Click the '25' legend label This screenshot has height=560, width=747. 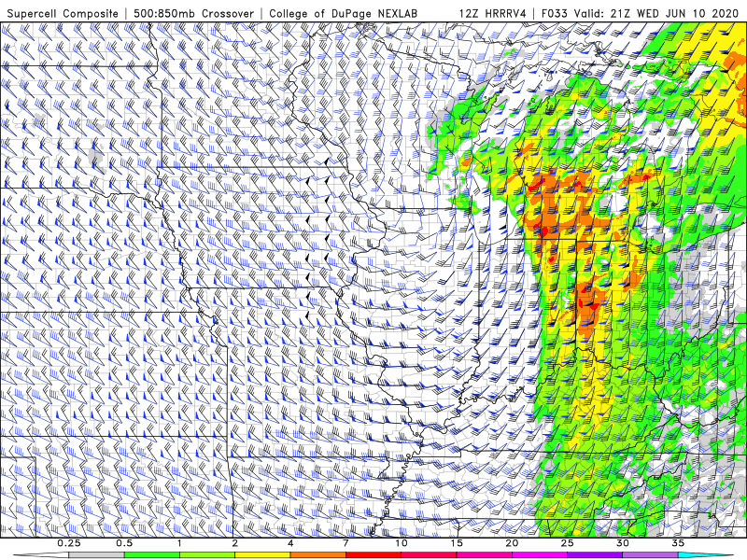point(567,543)
